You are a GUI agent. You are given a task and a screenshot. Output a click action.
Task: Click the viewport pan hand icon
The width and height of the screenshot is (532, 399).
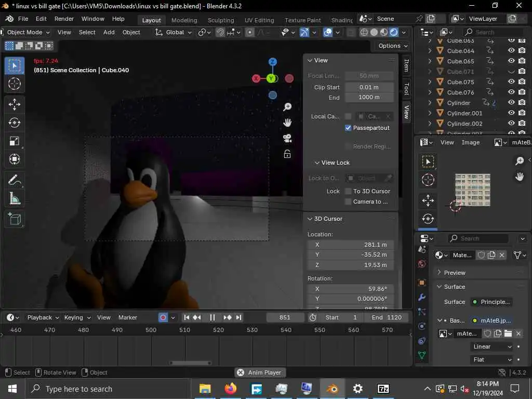coord(287,123)
